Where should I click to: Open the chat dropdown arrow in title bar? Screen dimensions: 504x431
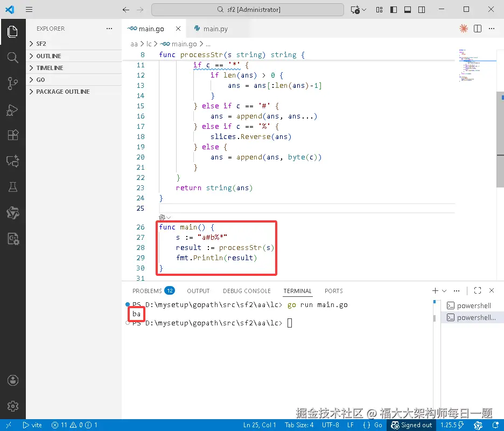point(364,10)
